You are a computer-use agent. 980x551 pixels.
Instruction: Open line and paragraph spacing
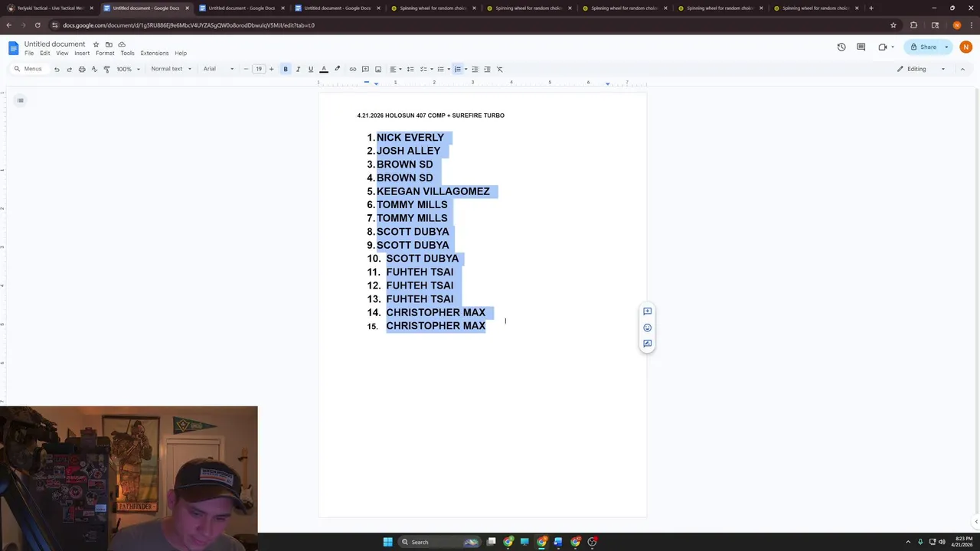point(410,69)
